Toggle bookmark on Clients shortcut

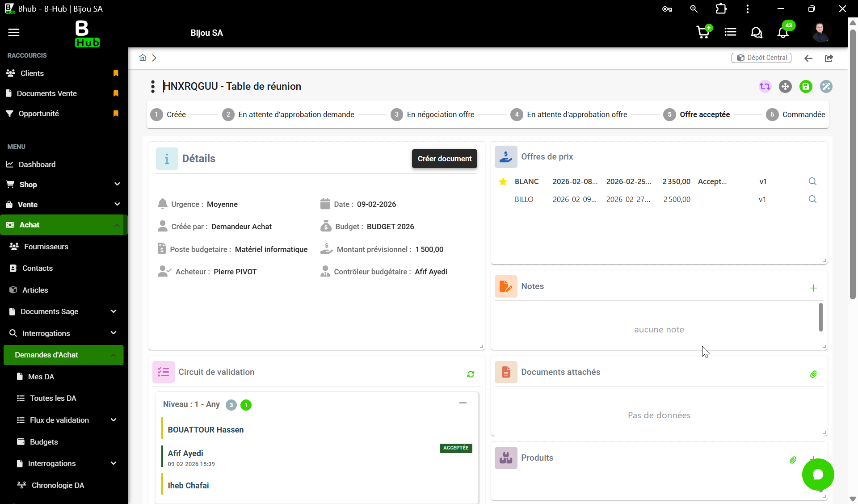[116, 73]
